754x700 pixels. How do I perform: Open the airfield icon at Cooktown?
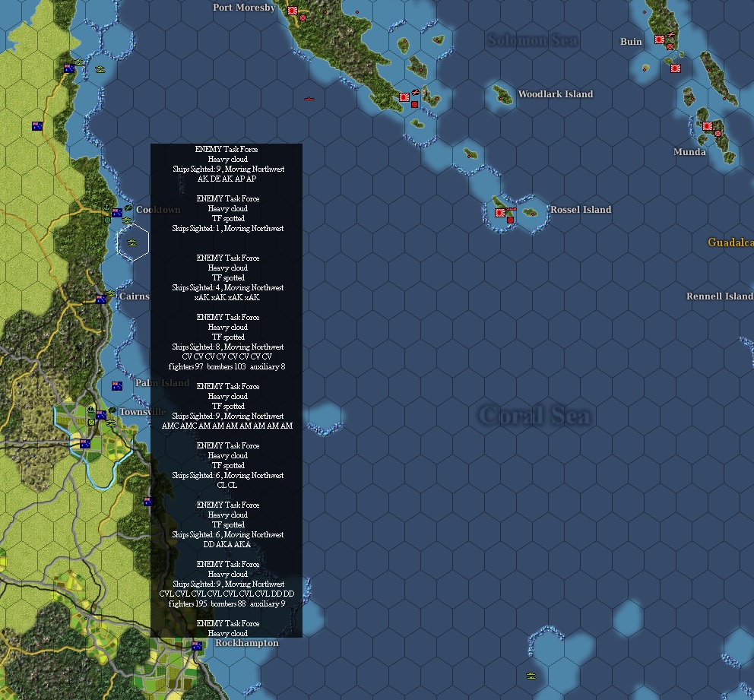click(128, 207)
